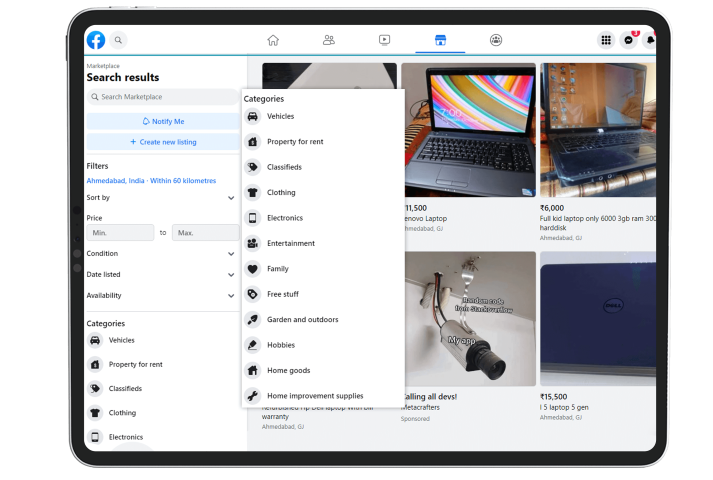Click Clothing shirt icon in popup

click(253, 193)
